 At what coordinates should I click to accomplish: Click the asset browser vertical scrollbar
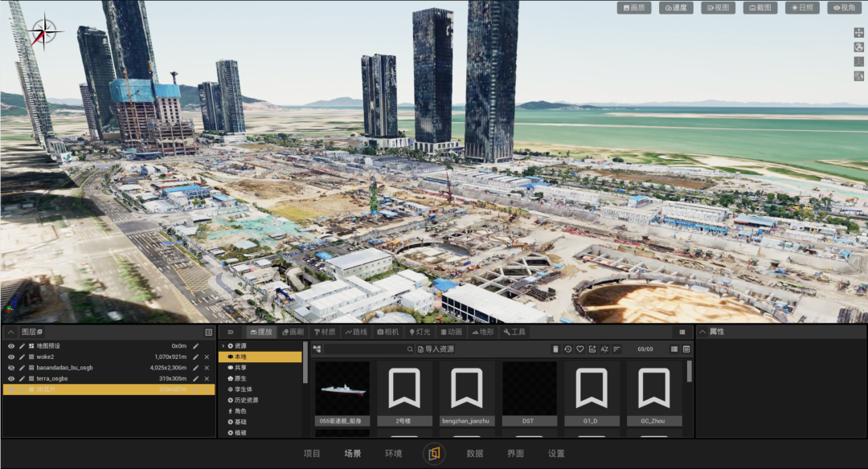[690, 371]
